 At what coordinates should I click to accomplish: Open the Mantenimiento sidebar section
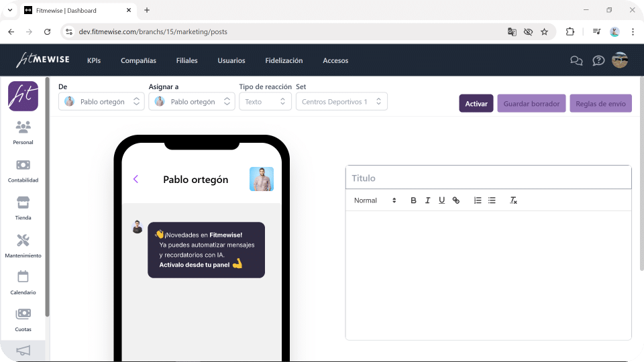coord(23,245)
